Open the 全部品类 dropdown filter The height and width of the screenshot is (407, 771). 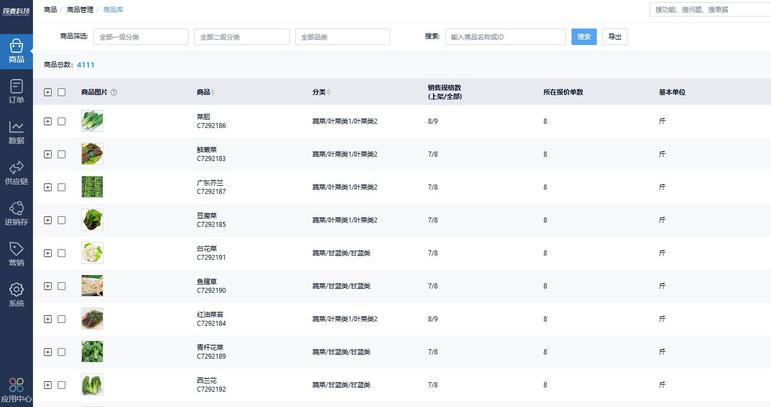pos(343,37)
